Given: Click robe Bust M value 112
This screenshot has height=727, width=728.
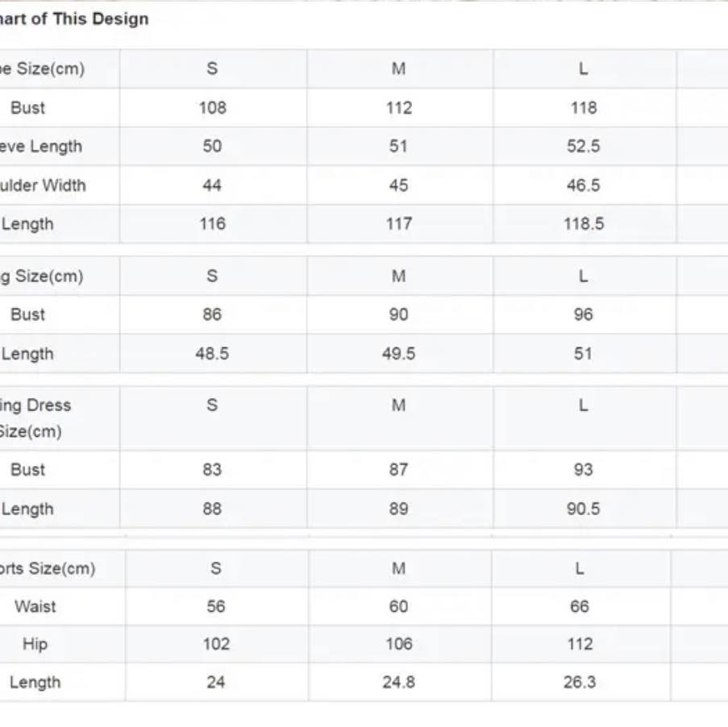Looking at the screenshot, I should click(x=399, y=108).
